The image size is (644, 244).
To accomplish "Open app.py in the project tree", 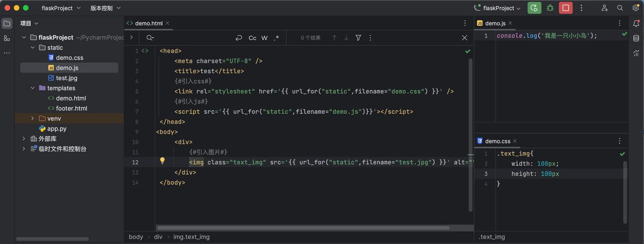I will (57, 129).
